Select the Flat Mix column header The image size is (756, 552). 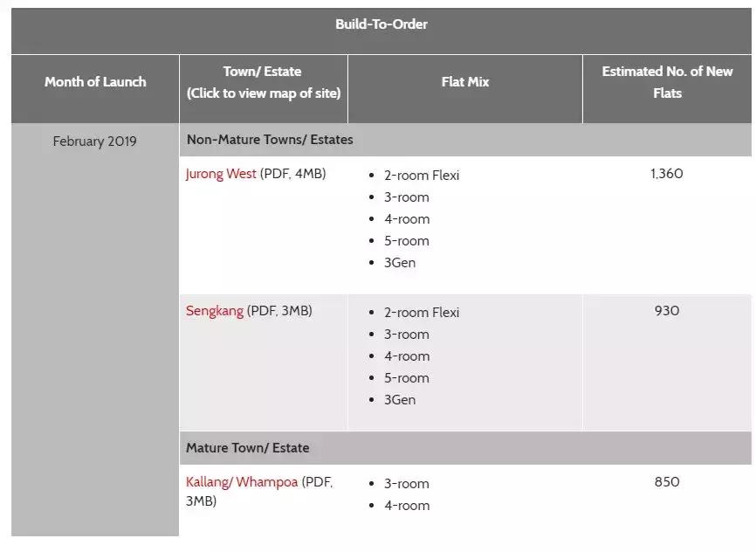[x=465, y=82]
